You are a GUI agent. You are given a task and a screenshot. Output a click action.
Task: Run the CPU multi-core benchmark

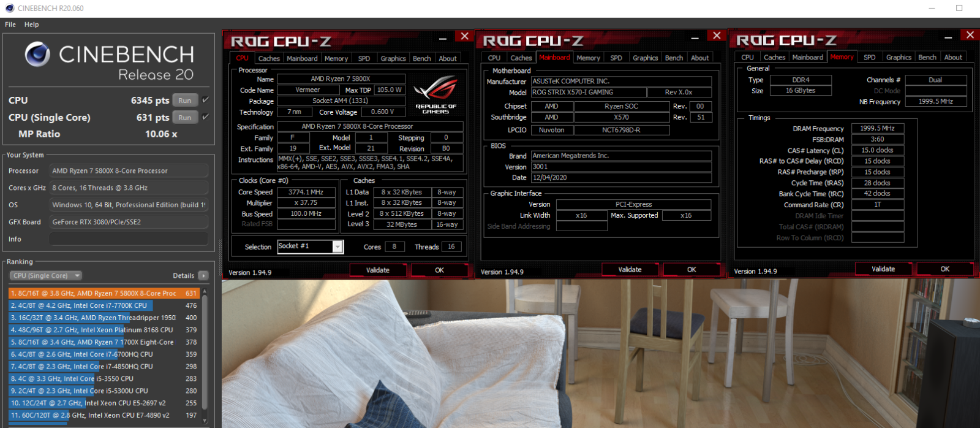[185, 101]
